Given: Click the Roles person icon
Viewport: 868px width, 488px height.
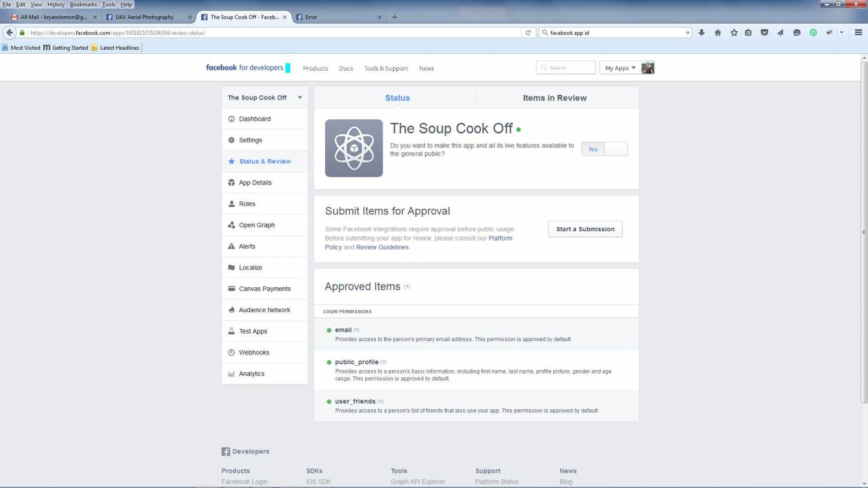Looking at the screenshot, I should 231,204.
